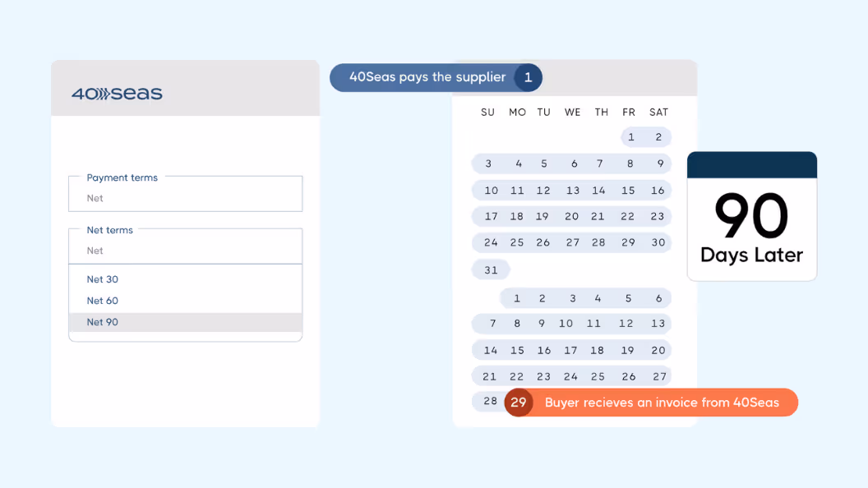Select the Net 60 option
Viewport: 868px width, 488px height.
coord(103,301)
